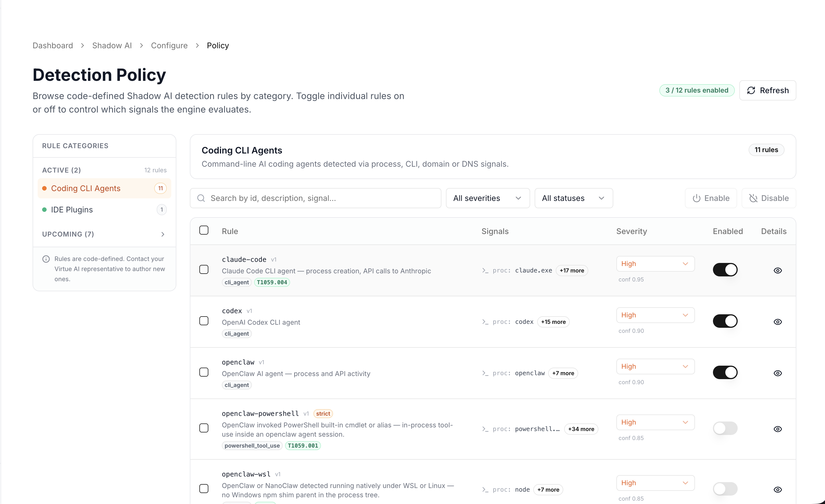This screenshot has width=825, height=504.
Task: Navigate to Shadow AI breadcrumb
Action: coord(112,45)
